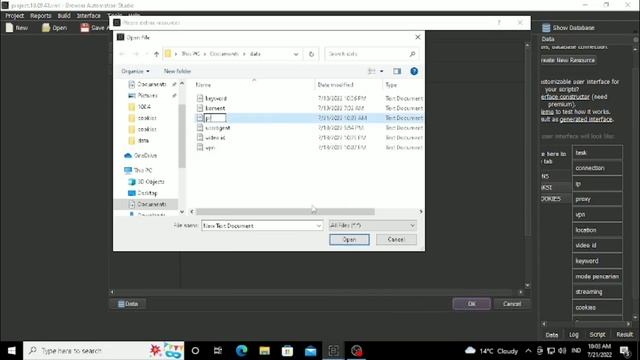Click the Back arrow in Open File dialog

pyautogui.click(x=122, y=54)
